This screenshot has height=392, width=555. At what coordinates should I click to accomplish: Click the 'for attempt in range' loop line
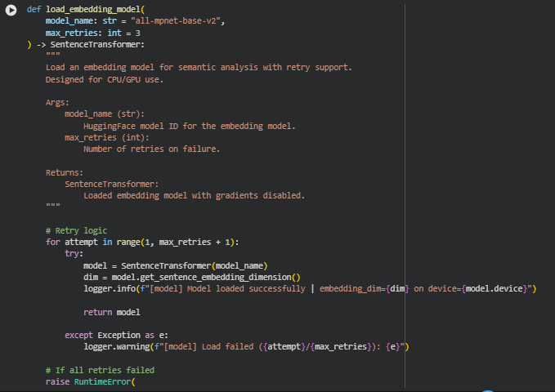pos(141,243)
